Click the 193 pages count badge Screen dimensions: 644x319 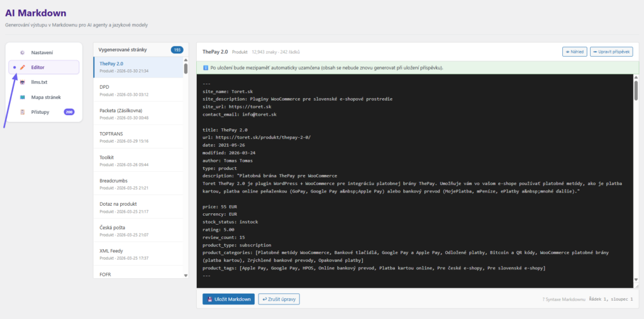click(177, 50)
